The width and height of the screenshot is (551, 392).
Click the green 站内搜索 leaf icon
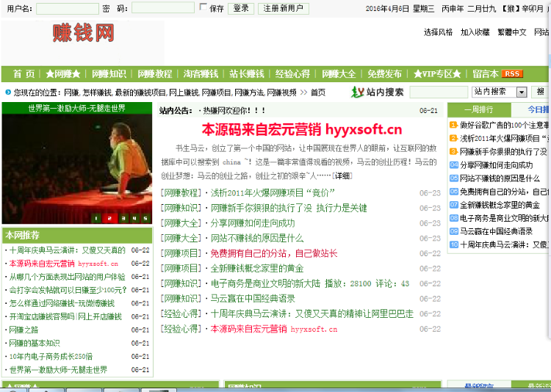(x=357, y=92)
